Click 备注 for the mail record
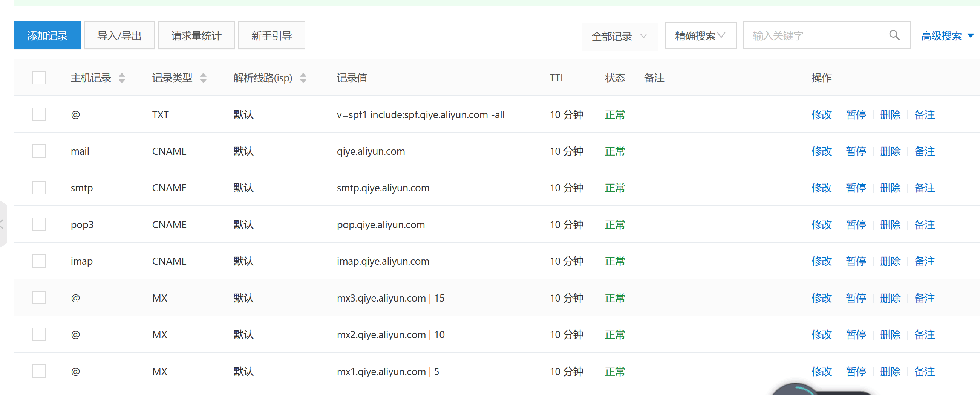This screenshot has height=395, width=980. [x=925, y=151]
